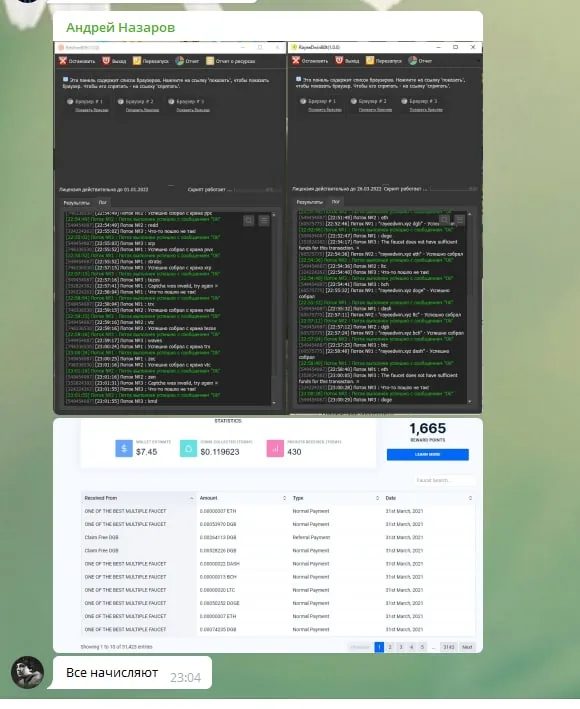Switch to Результаты tab in right bot window

tap(310, 202)
